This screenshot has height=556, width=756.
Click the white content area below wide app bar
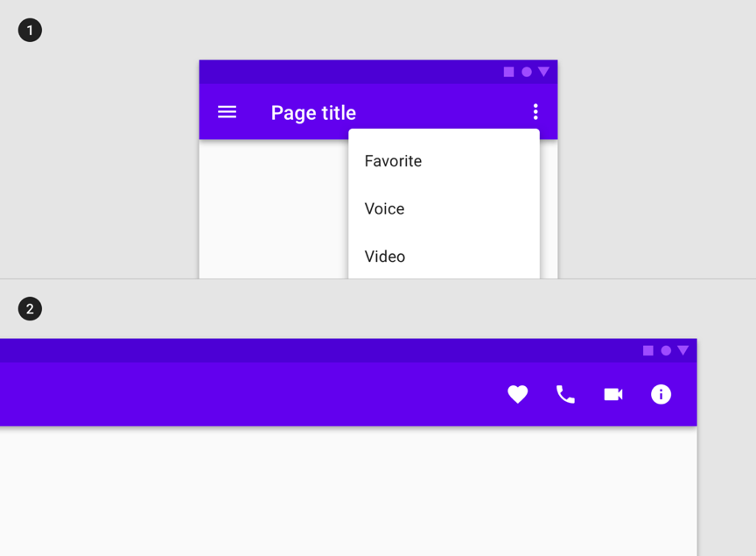point(348,490)
